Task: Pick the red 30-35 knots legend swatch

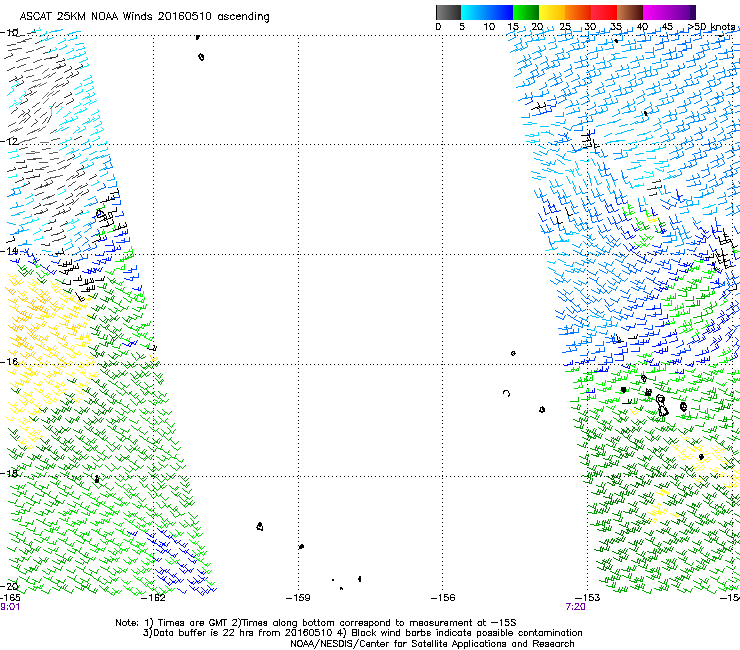Action: point(604,12)
